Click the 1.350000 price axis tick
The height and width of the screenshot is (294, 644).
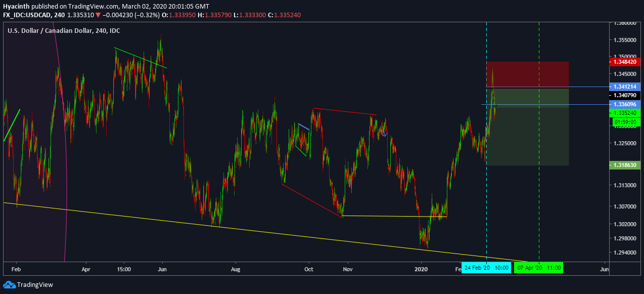[x=626, y=56]
